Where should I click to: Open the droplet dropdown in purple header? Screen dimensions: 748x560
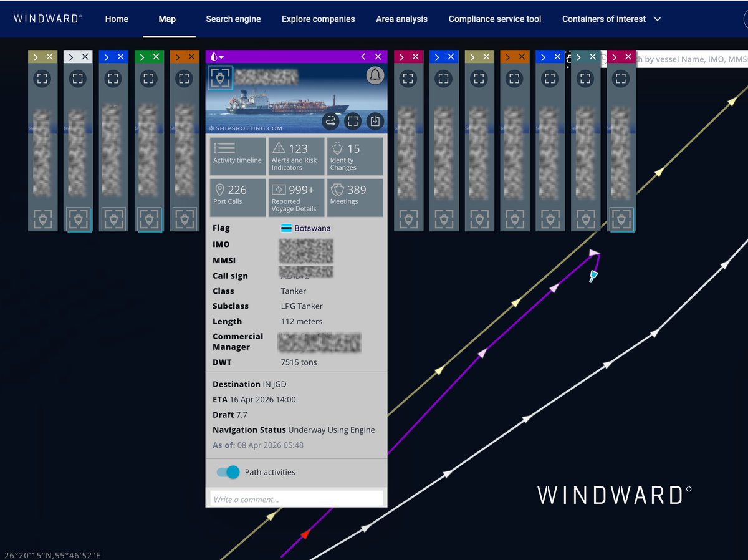(x=217, y=57)
